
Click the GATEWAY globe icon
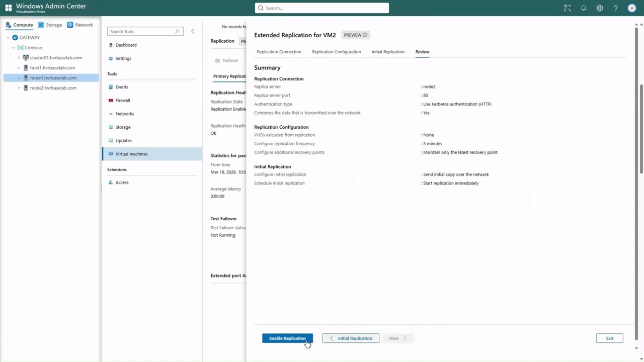point(15,38)
